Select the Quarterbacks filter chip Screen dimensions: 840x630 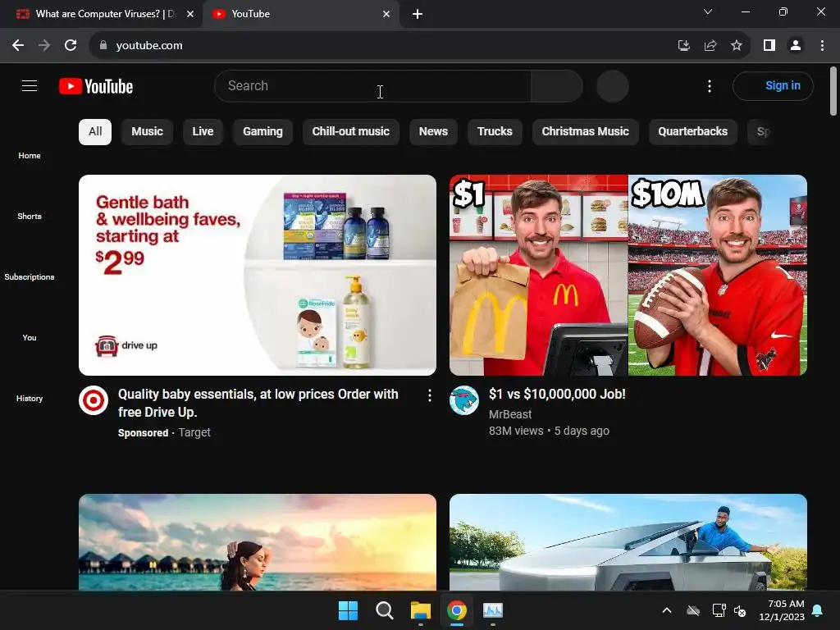[693, 132]
